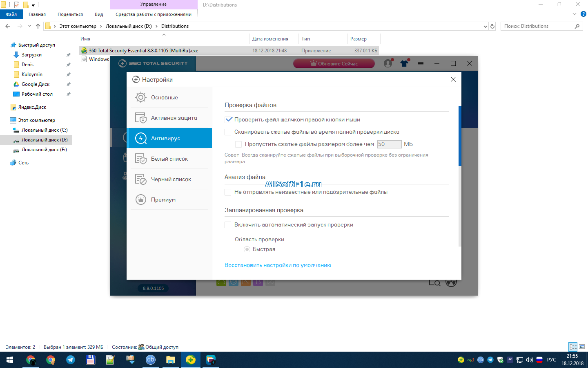Click the volume speaker tray icon

[x=530, y=360]
